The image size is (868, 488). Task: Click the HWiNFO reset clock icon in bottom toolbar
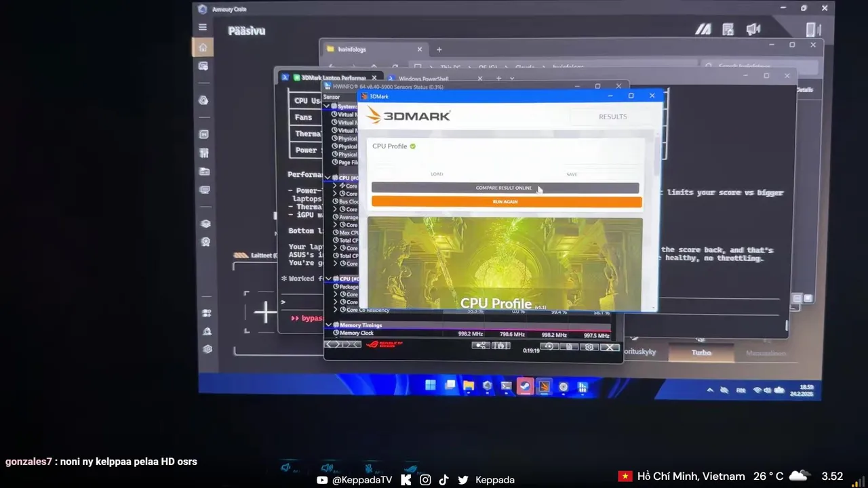[549, 347]
